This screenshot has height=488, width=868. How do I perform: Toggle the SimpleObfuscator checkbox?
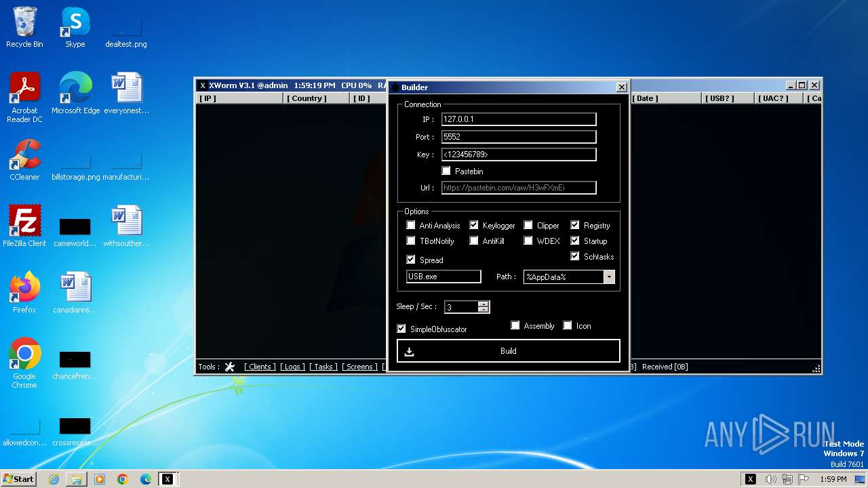click(401, 329)
